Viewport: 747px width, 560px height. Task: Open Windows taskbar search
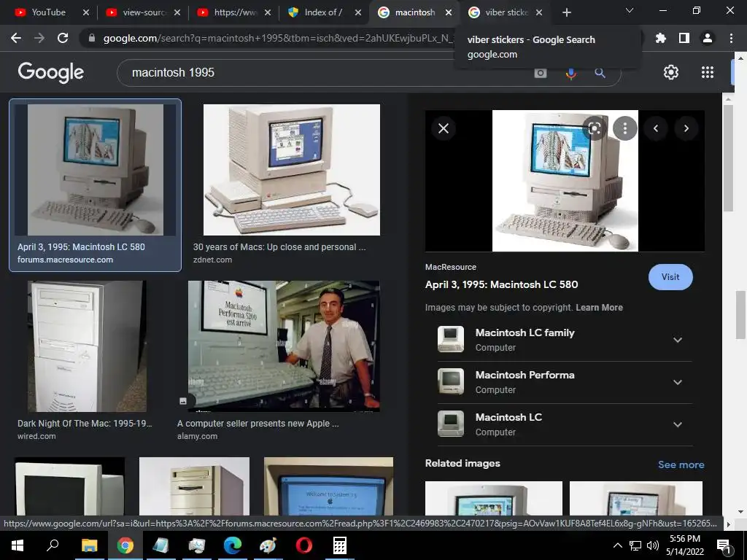coord(53,545)
